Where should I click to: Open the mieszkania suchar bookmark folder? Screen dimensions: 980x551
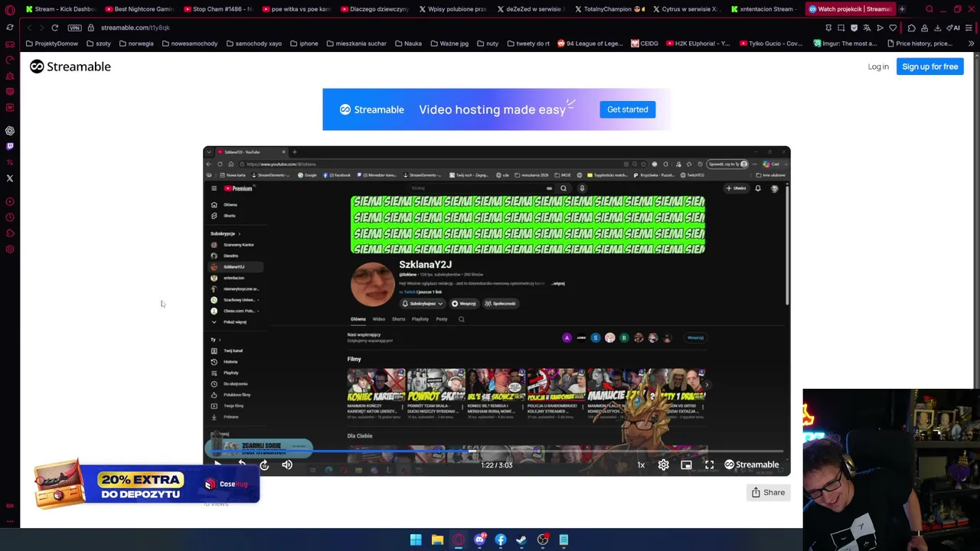(x=356, y=44)
